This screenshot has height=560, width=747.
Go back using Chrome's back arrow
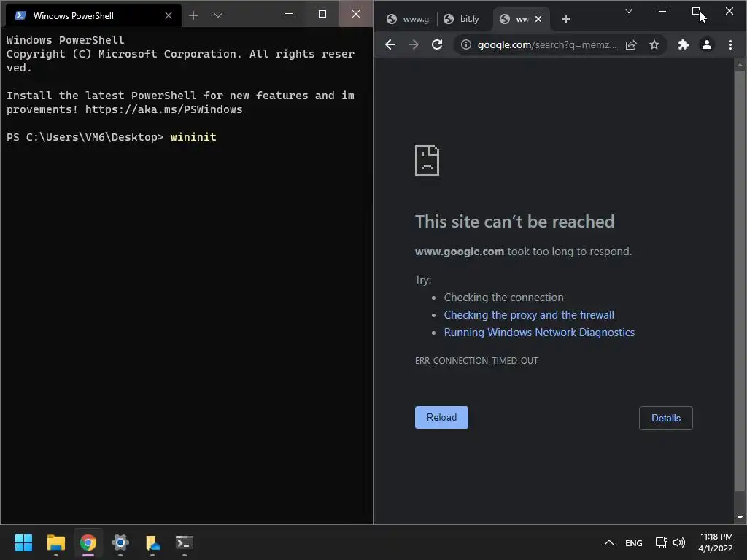coord(390,44)
